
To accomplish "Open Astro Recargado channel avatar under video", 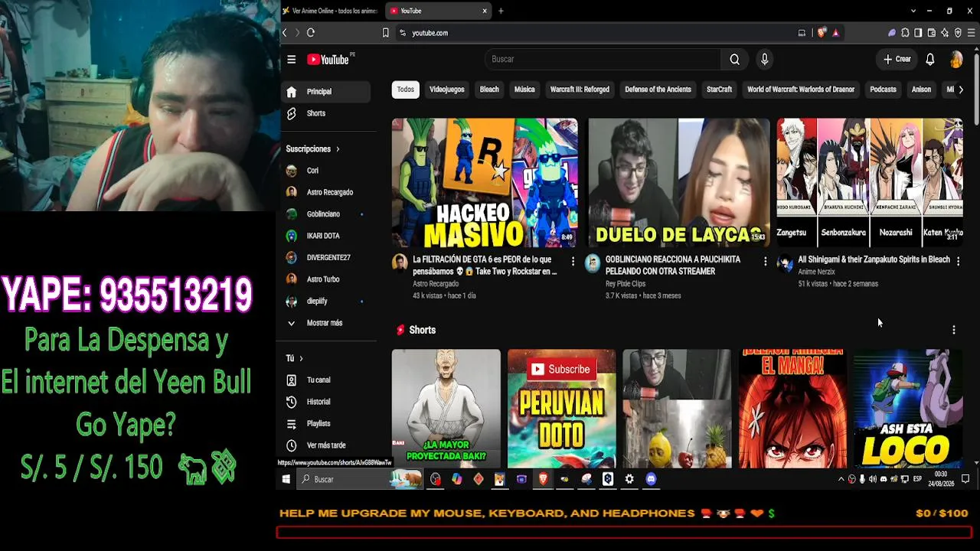I will pyautogui.click(x=400, y=264).
